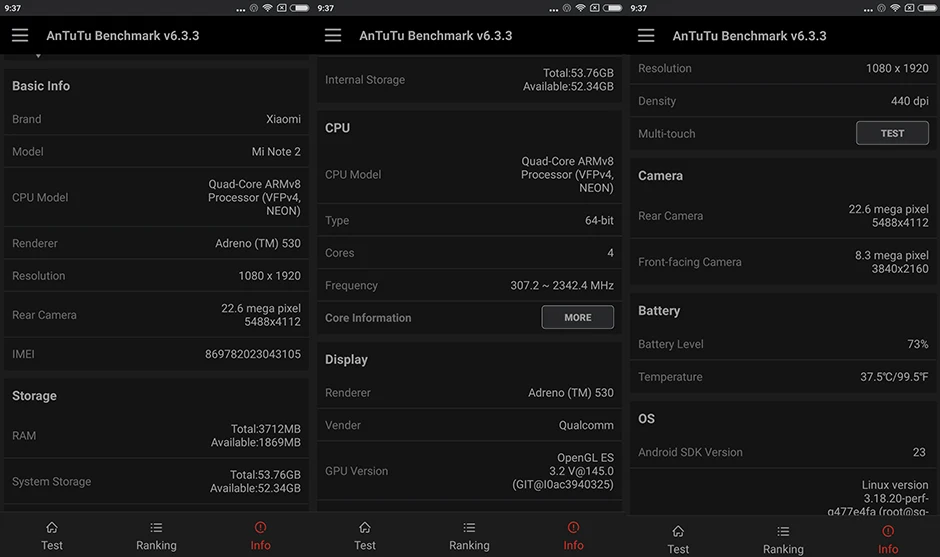Click TEST button for Multi-touch

(x=892, y=133)
